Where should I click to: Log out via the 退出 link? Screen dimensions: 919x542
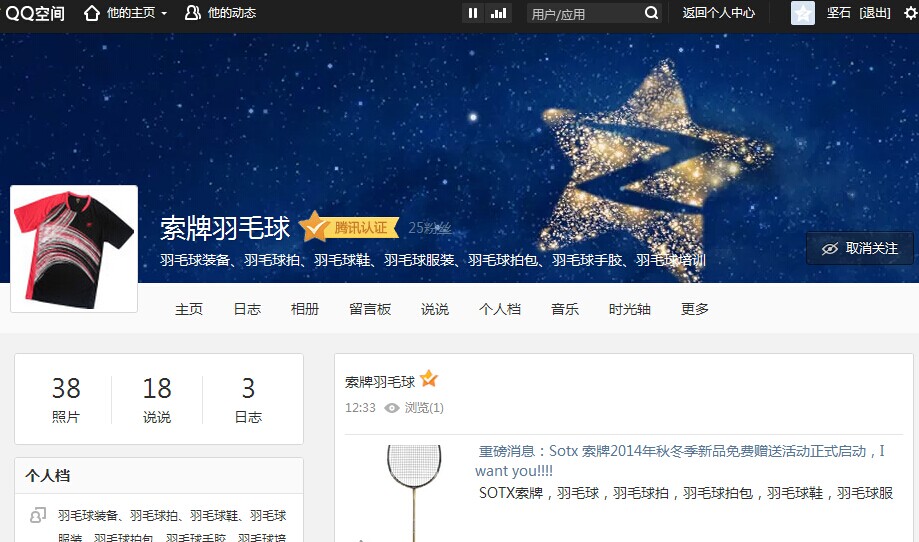click(x=874, y=13)
